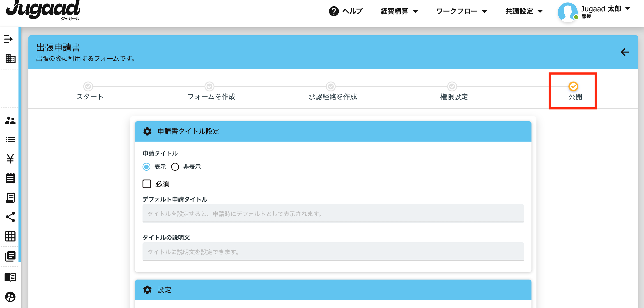This screenshot has width=644, height=308.
Task: Open the receipt icon in sidebar
Action: click(10, 178)
